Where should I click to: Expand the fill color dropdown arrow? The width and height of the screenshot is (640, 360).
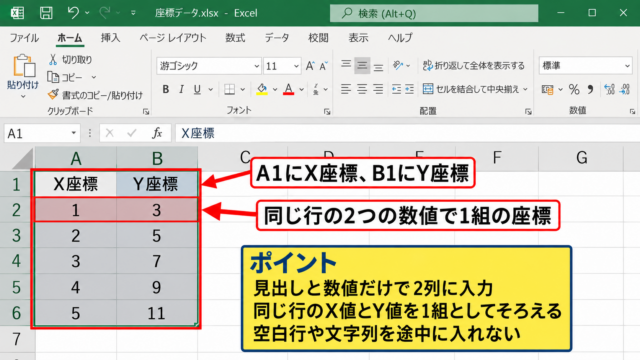pos(275,89)
